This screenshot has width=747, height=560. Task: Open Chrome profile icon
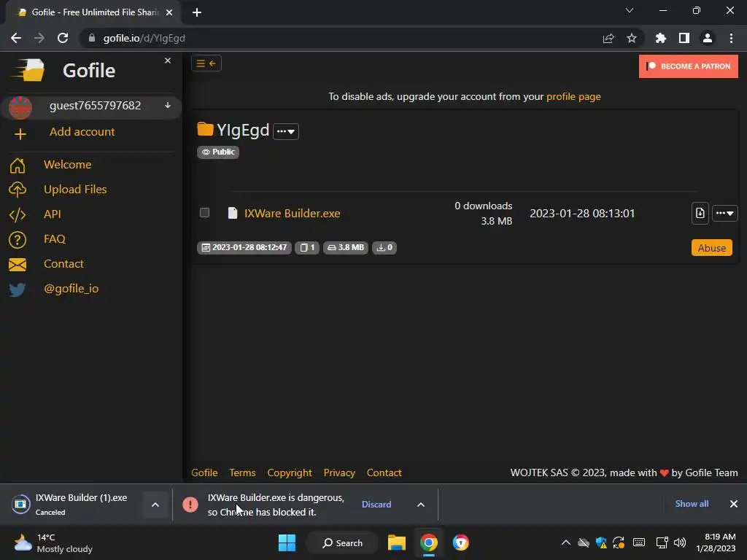(x=708, y=38)
